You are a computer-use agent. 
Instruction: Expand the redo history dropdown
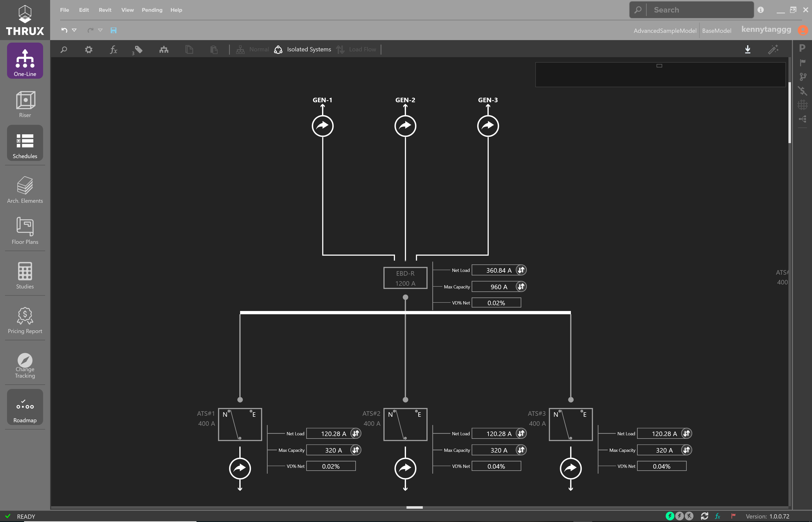[x=100, y=30]
